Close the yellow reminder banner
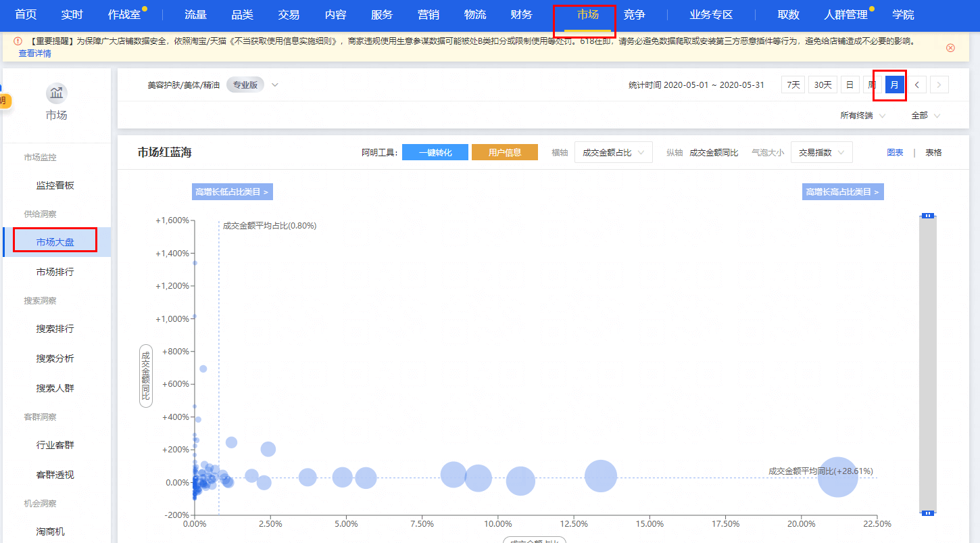This screenshot has height=543, width=980. click(950, 47)
